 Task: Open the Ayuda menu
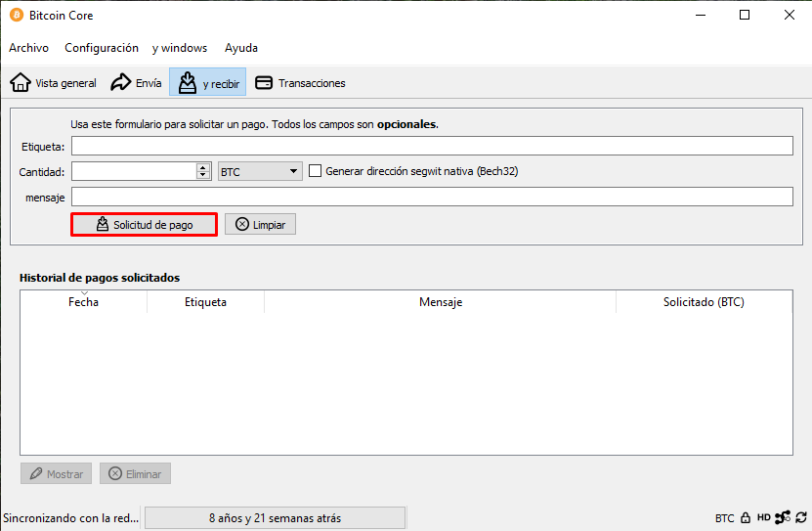pos(241,48)
